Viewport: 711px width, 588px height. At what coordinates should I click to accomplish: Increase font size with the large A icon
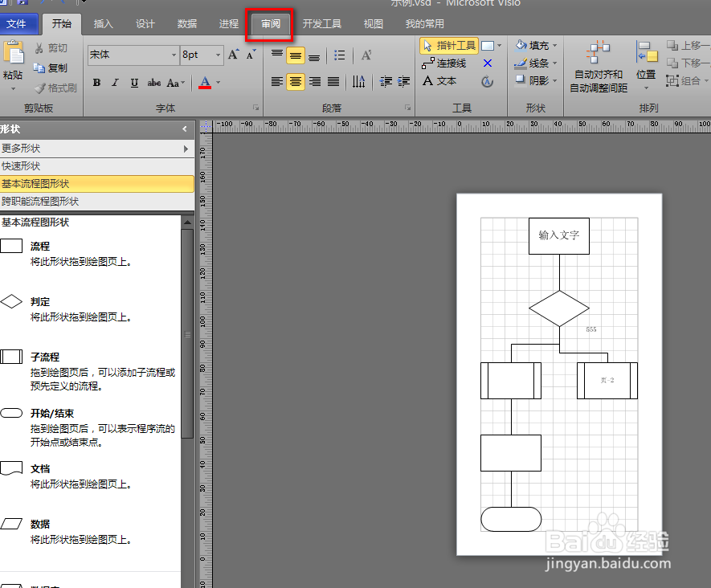pyautogui.click(x=233, y=55)
